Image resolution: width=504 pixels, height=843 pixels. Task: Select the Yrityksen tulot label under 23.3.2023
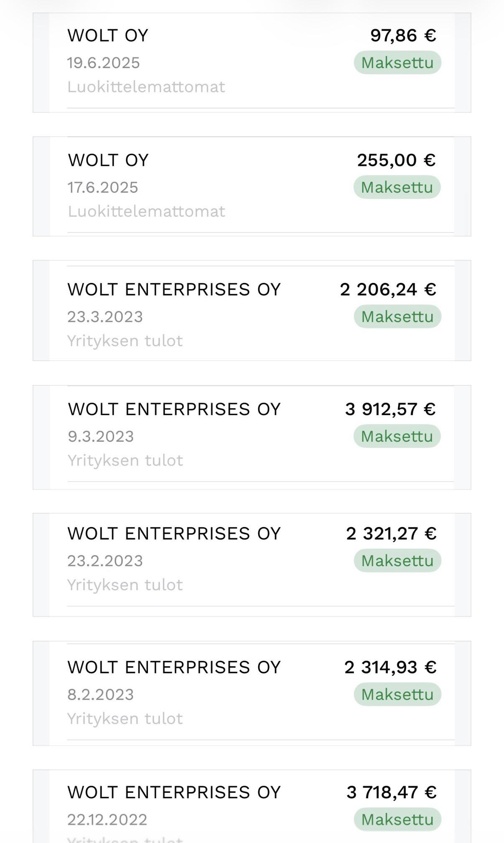(125, 341)
